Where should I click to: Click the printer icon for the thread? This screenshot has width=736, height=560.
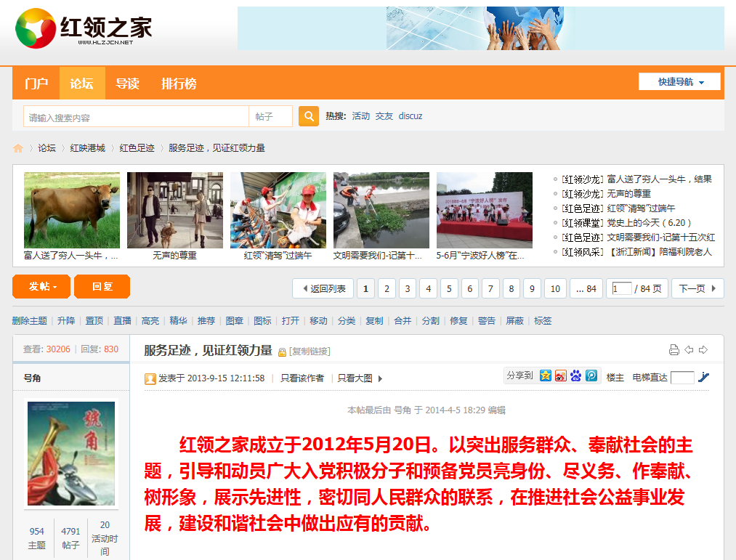[674, 350]
